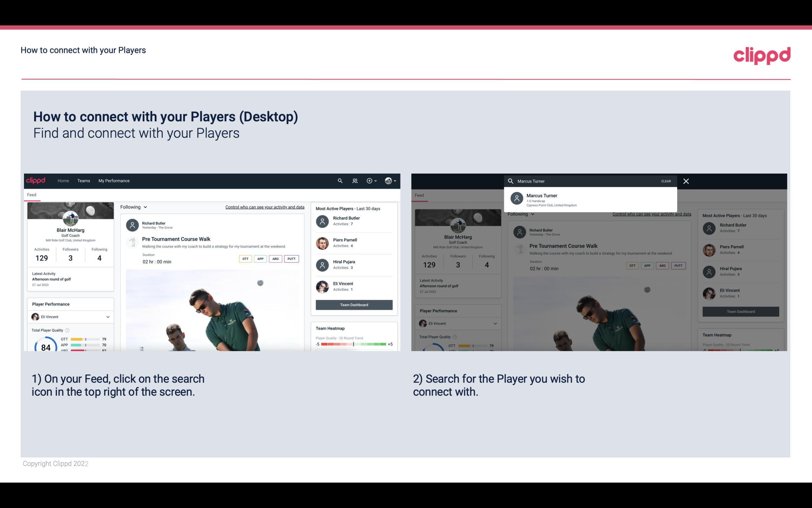The height and width of the screenshot is (508, 812).
Task: Click the APP performance tag icon
Action: pos(260,259)
